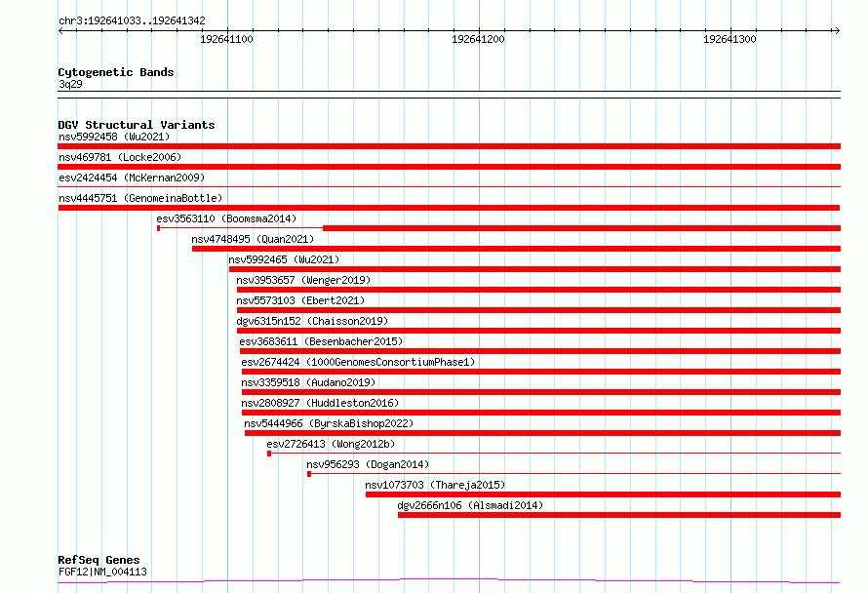The width and height of the screenshot is (868, 593).
Task: Select nsv5573103 (Ebert2021) label
Action: 300,300
